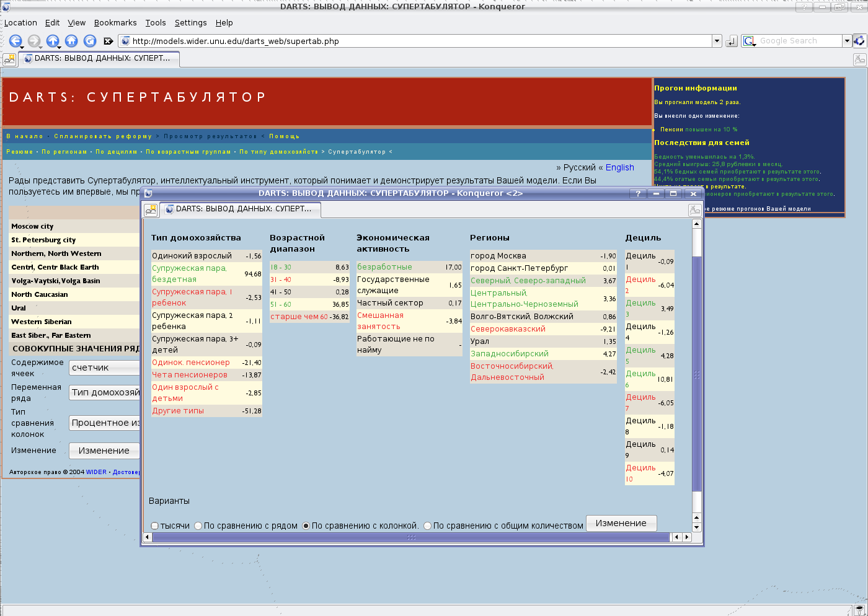The height and width of the screenshot is (616, 868).
Task: Switch language via the English link
Action: [619, 167]
